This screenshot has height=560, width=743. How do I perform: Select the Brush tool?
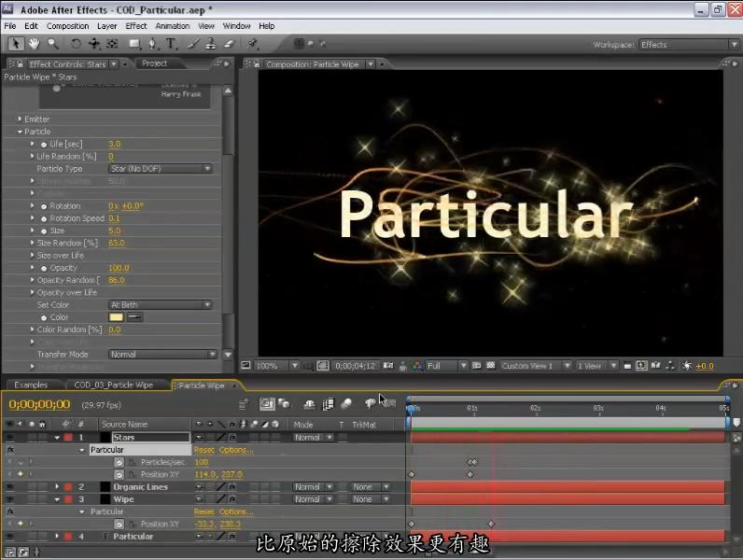(193, 44)
